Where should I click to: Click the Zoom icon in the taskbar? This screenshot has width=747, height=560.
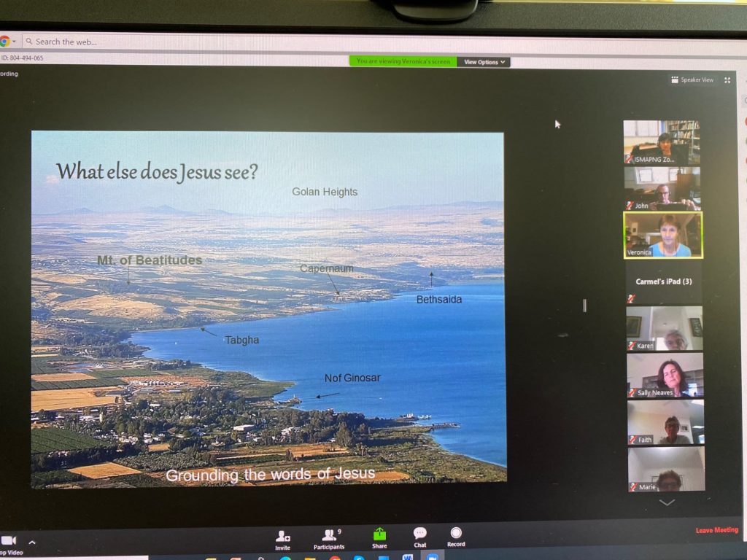click(x=432, y=556)
